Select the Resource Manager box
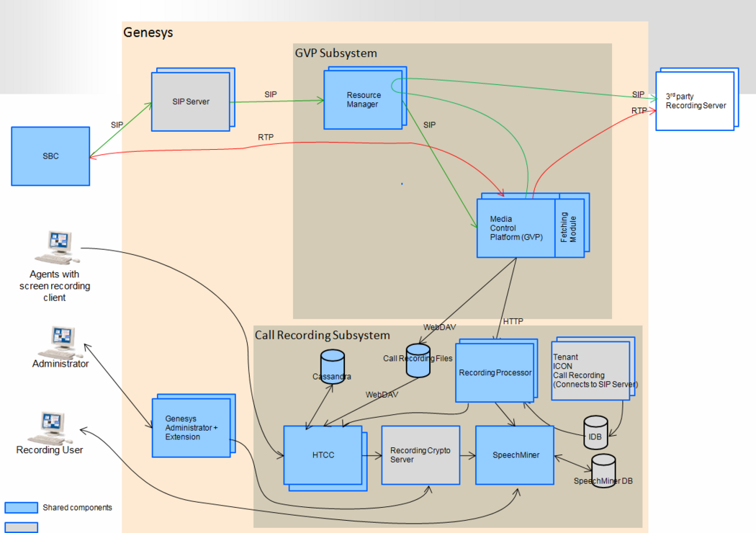Screen dimensions: 756x533 pos(363,100)
